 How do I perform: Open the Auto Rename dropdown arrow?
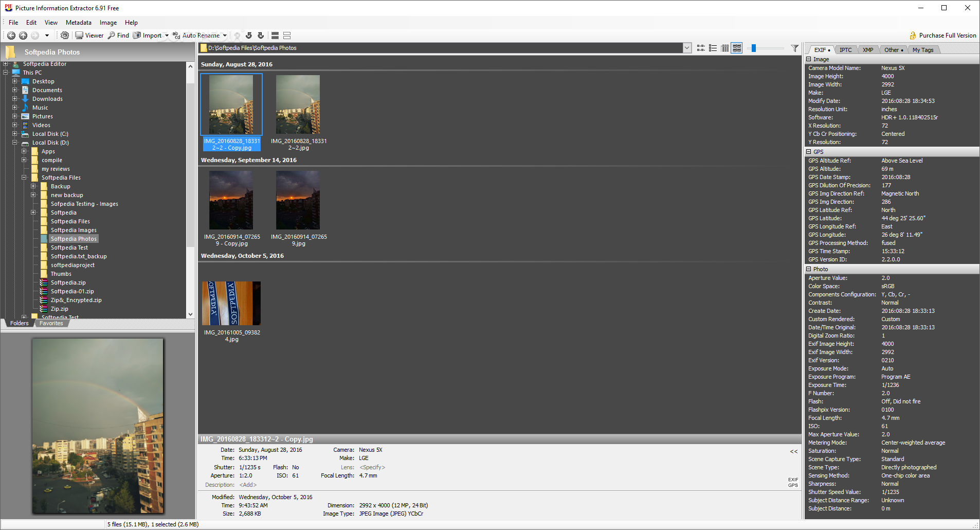pyautogui.click(x=225, y=36)
